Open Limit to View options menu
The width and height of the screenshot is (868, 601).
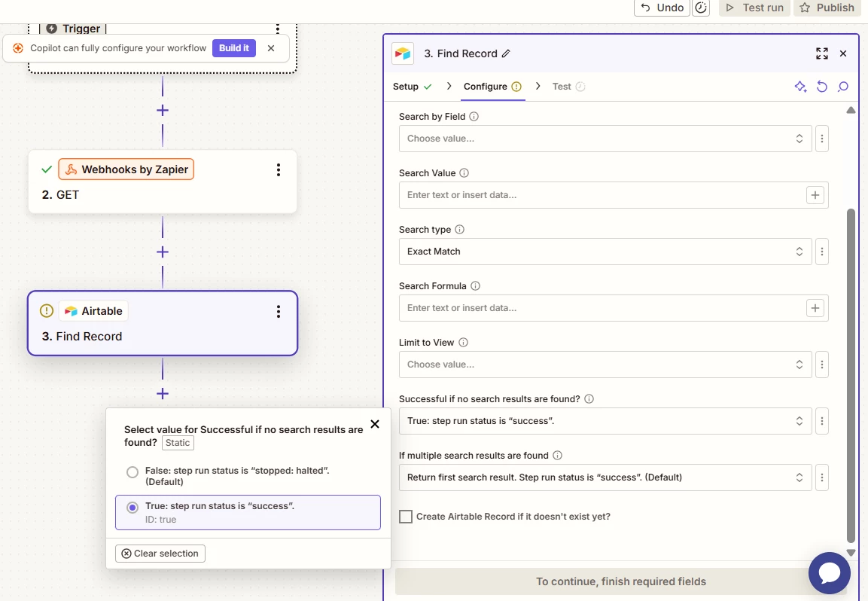point(822,365)
